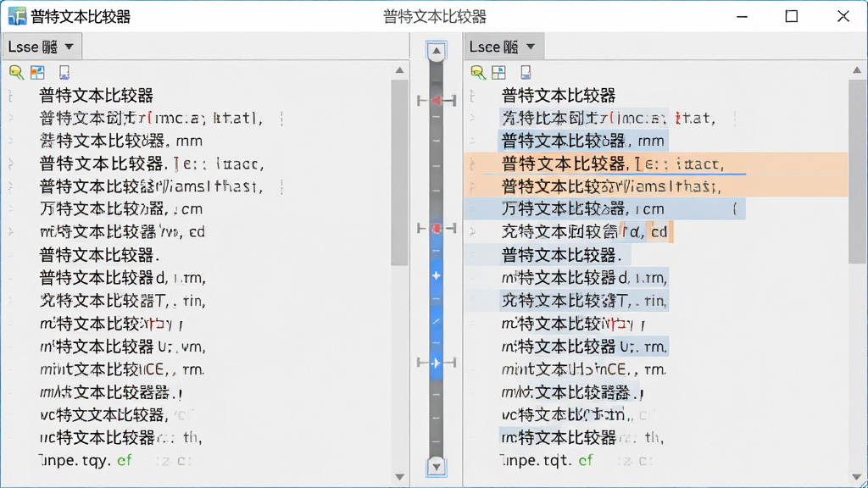The width and height of the screenshot is (868, 488).
Task: Click the right pane scroll up arrow
Action: (857, 70)
